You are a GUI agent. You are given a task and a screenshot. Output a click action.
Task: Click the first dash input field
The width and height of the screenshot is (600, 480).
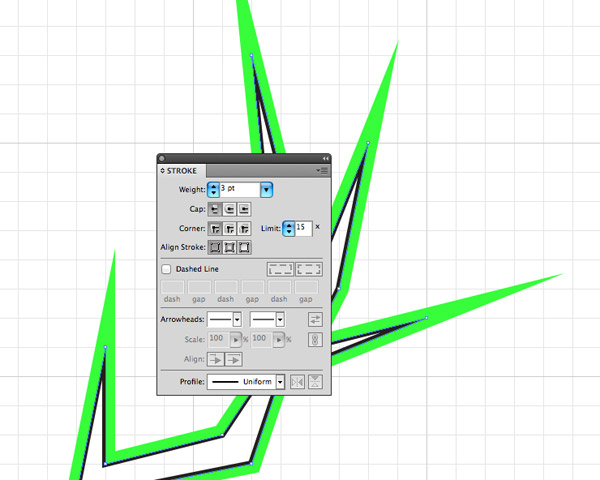173,287
